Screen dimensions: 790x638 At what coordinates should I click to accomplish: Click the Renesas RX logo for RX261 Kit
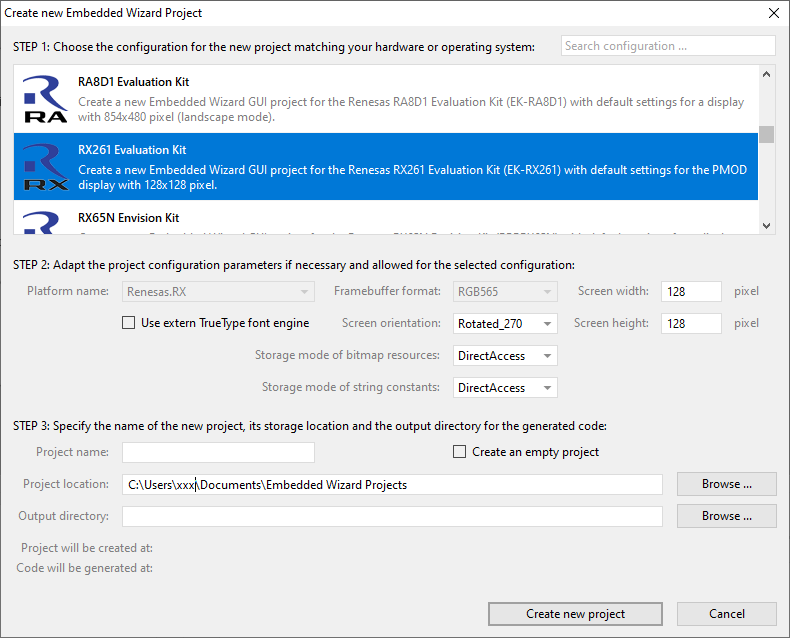(45, 167)
